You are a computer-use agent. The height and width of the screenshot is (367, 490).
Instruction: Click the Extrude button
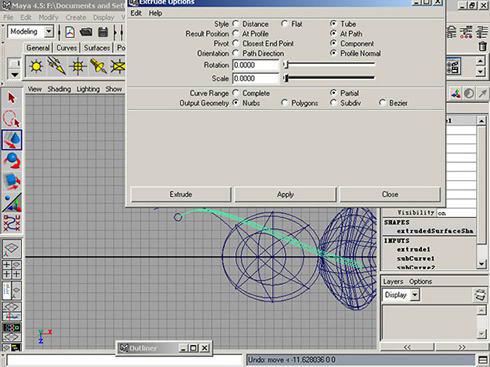(x=181, y=194)
